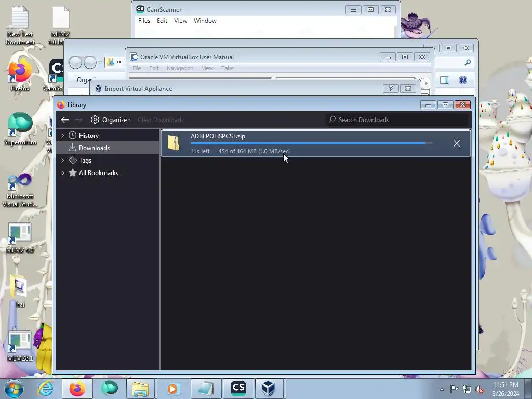
Task: Open File Explorer from taskbar
Action: click(x=140, y=389)
